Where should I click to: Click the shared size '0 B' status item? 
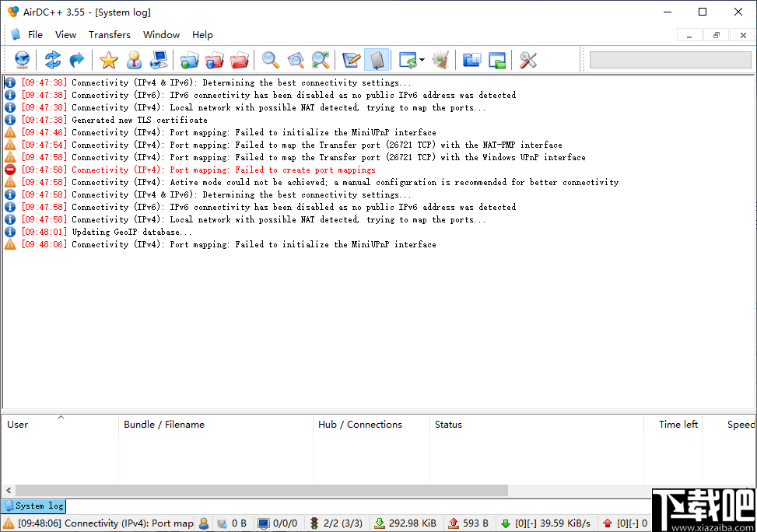click(x=233, y=523)
